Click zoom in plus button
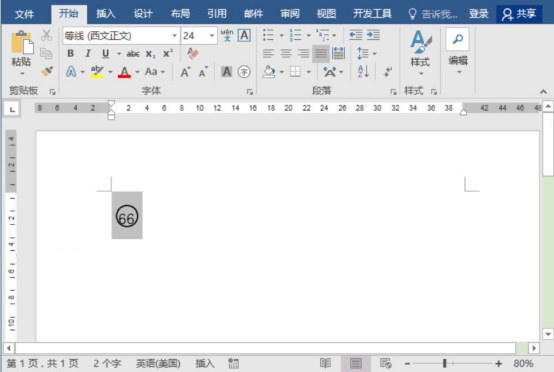 (x=499, y=363)
